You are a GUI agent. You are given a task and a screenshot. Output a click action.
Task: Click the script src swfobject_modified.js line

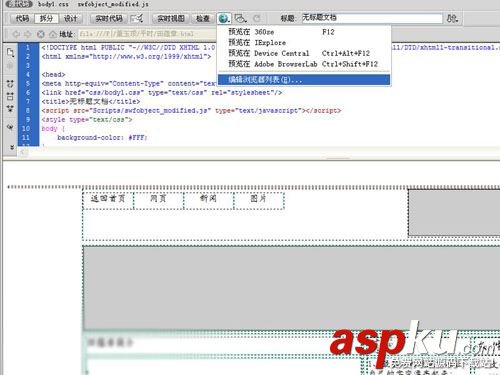pos(191,110)
